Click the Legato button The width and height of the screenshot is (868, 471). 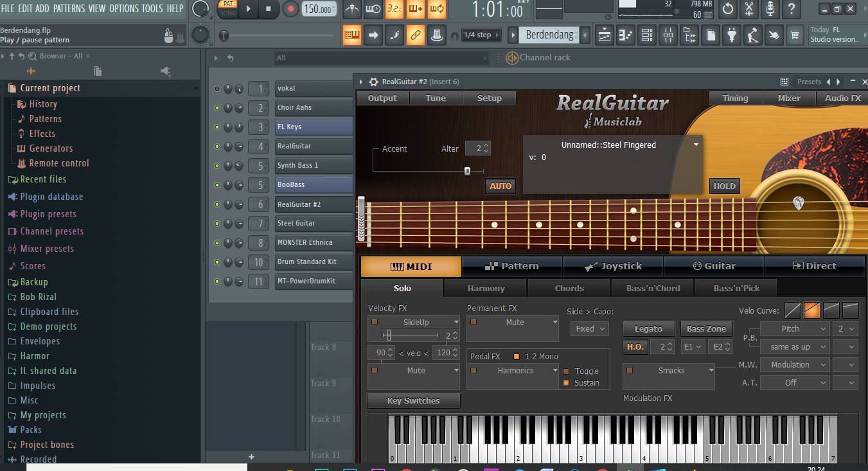point(648,328)
